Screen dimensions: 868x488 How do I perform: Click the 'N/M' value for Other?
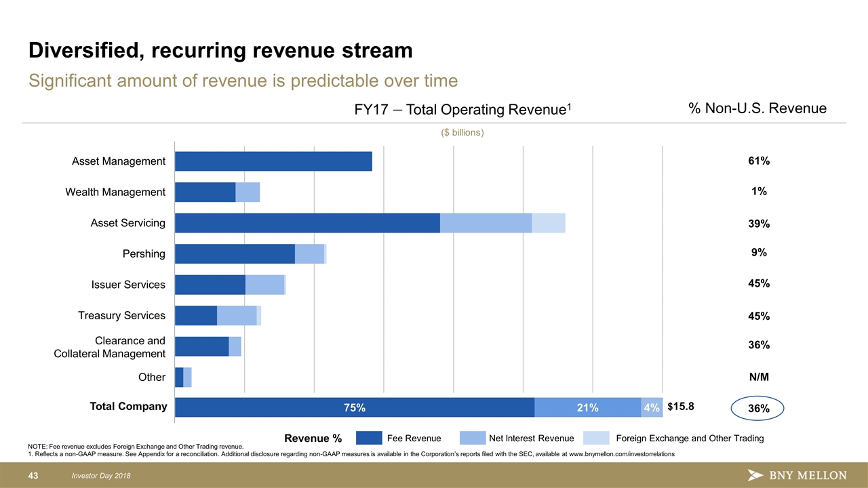759,377
